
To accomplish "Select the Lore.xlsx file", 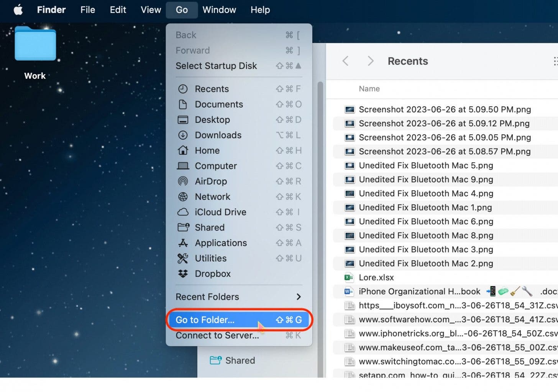I will point(376,278).
